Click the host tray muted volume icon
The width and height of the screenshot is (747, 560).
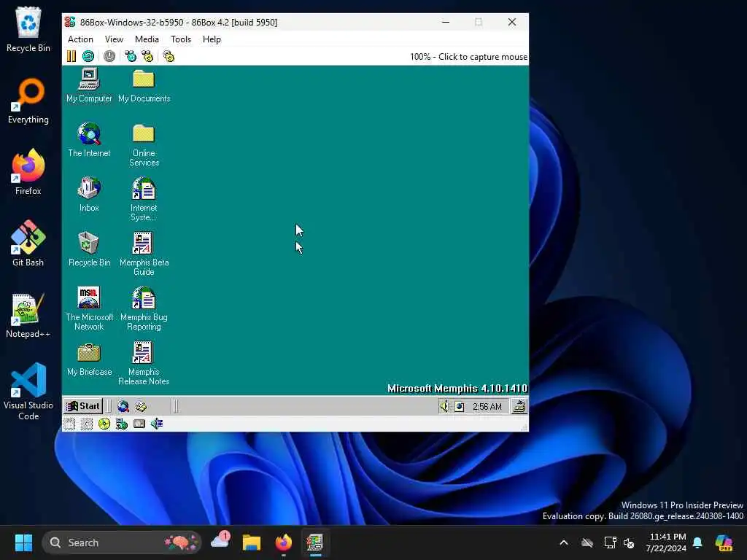tap(629, 542)
